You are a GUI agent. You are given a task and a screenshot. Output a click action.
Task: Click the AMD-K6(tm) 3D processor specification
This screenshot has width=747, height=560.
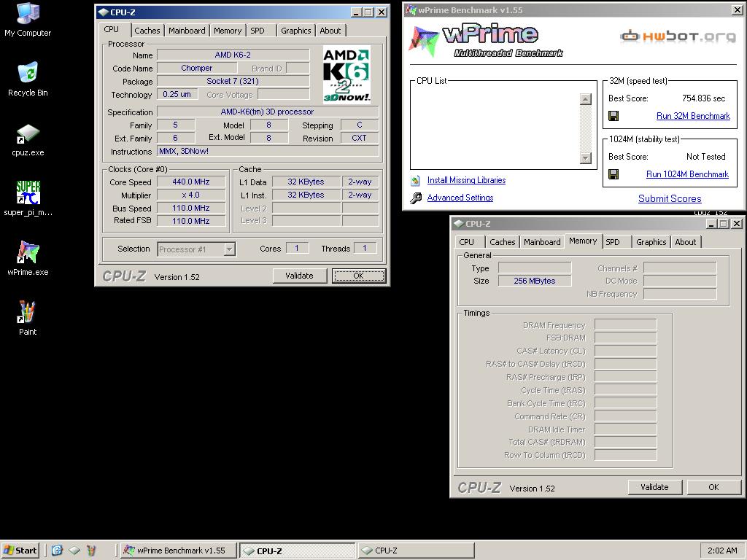[x=268, y=112]
